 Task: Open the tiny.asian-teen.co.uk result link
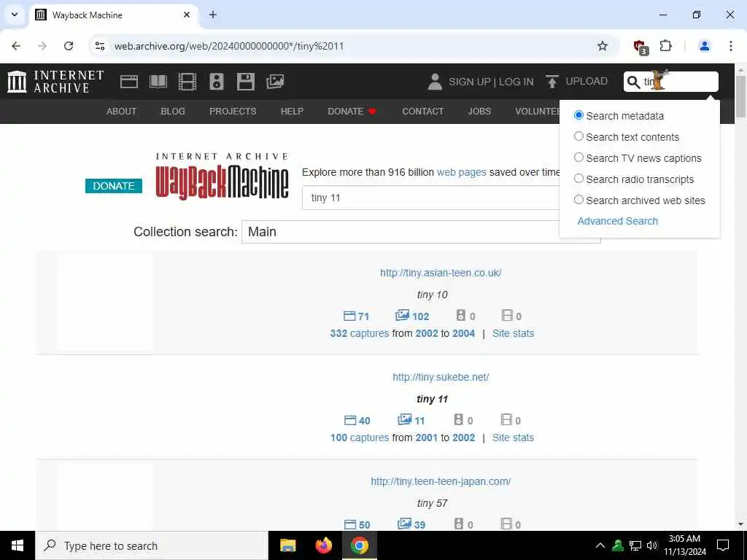[x=441, y=273]
